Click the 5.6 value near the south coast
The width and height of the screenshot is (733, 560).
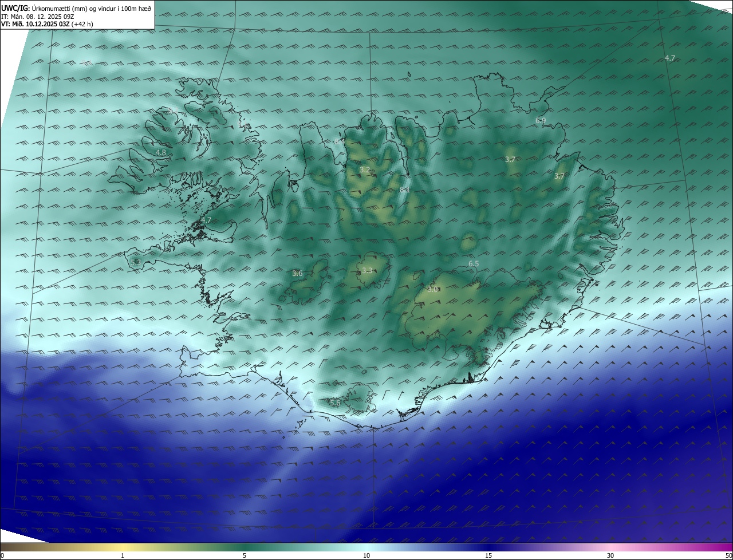[335, 403]
